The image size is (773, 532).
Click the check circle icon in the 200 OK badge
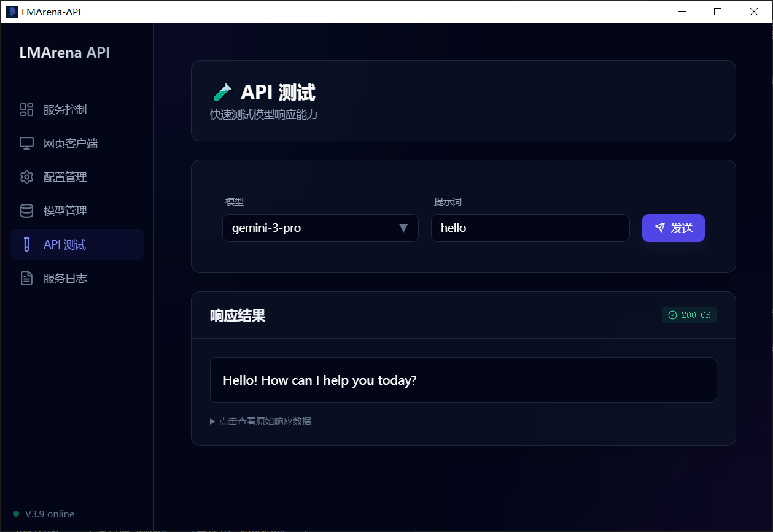672,315
